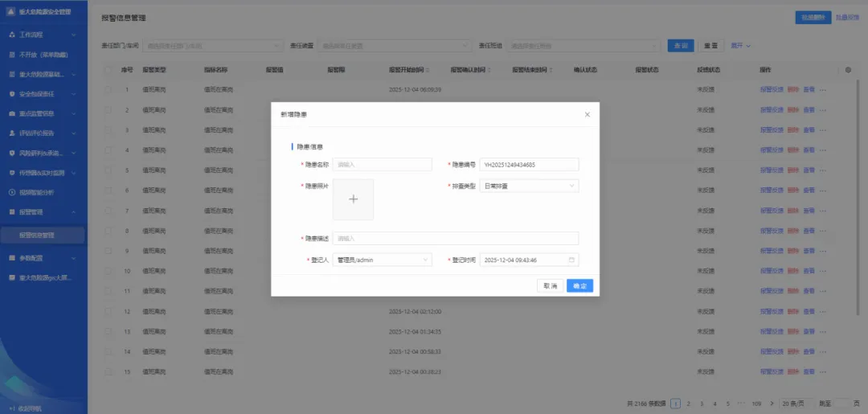The image size is (868, 414).
Task: Click 确定 to confirm new hazard
Action: [579, 285]
